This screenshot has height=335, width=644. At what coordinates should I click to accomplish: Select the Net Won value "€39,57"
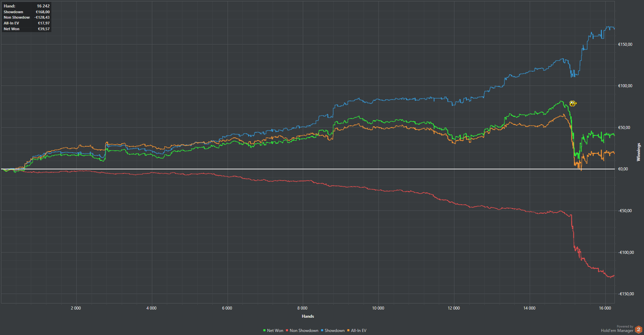[x=44, y=29]
